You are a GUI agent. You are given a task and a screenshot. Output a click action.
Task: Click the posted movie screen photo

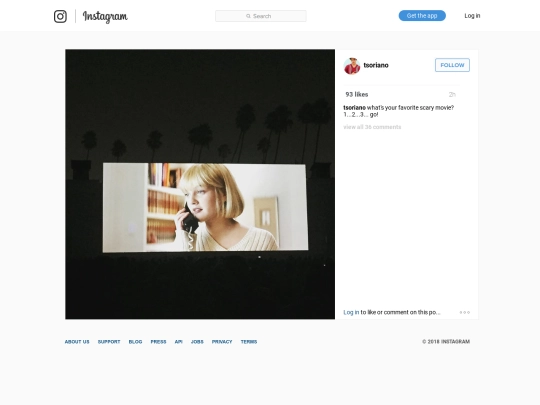coord(200,184)
